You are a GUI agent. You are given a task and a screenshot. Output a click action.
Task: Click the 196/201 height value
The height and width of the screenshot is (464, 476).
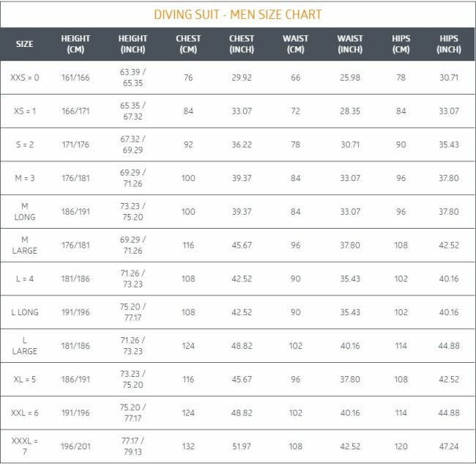75,446
